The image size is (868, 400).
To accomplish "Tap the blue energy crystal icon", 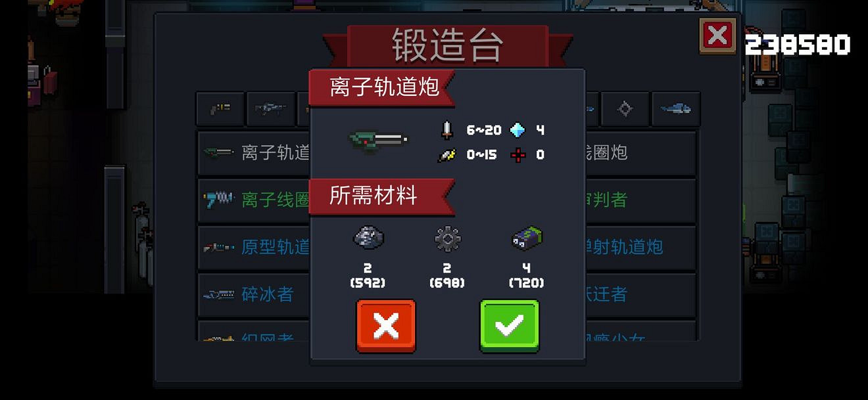I will 519,130.
